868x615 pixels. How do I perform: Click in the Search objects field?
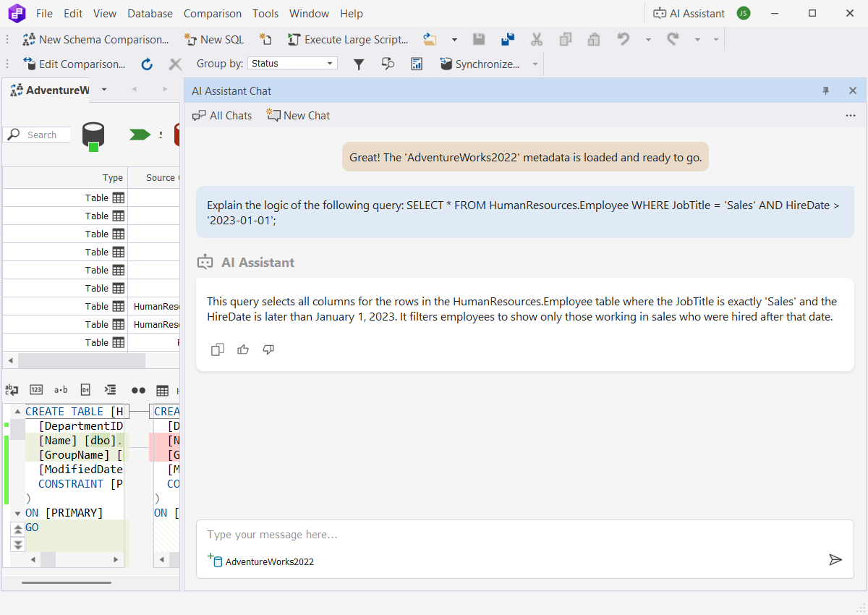pyautogui.click(x=38, y=135)
